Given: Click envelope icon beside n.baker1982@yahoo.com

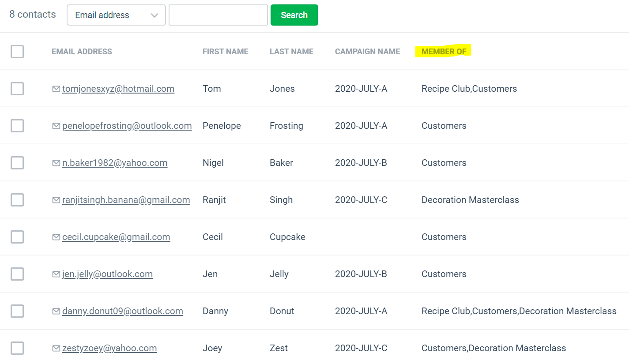Looking at the screenshot, I should (x=56, y=163).
